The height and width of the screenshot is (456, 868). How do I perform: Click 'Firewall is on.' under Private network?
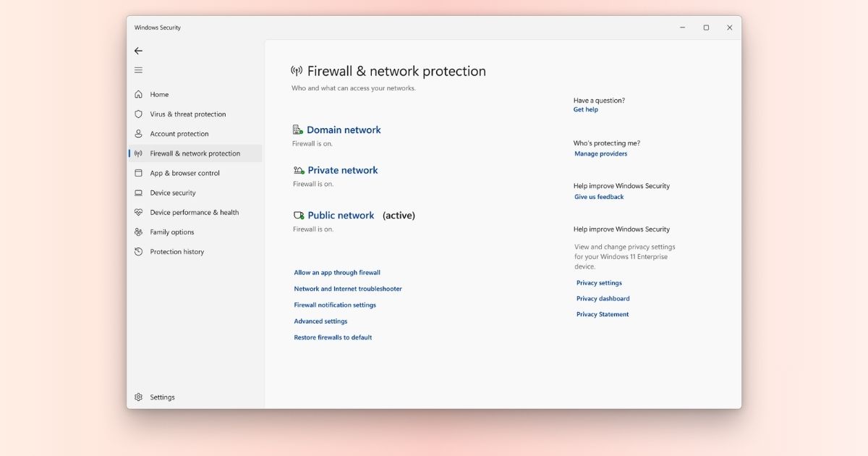pyautogui.click(x=313, y=184)
